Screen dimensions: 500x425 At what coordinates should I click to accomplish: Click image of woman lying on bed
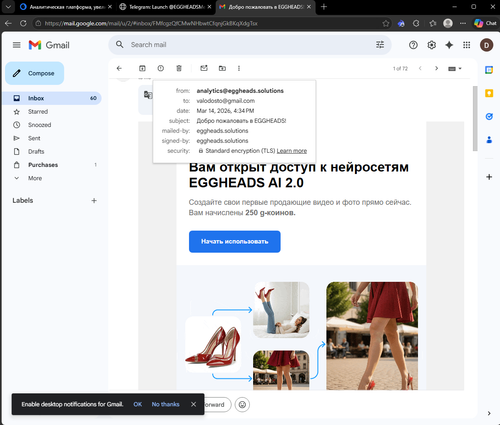(281, 310)
